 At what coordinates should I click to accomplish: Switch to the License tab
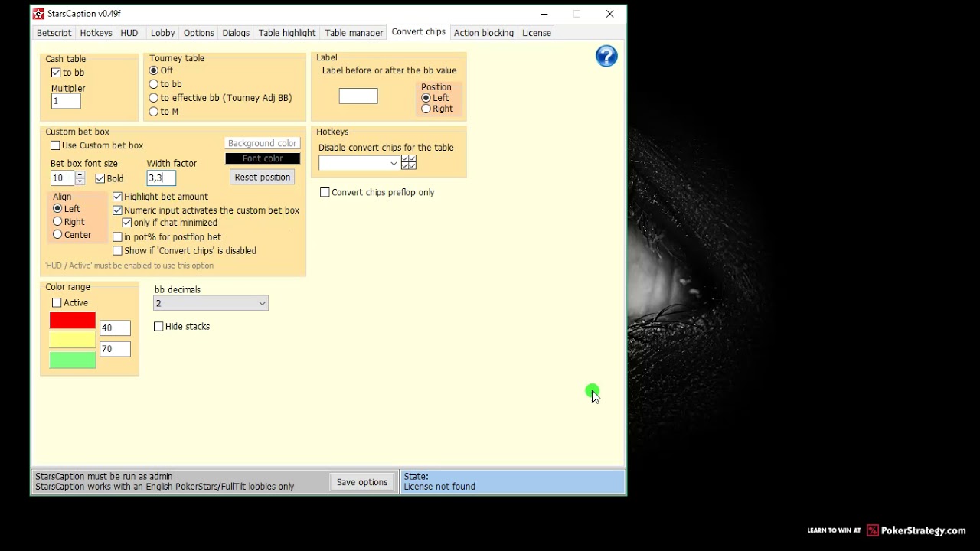(537, 33)
